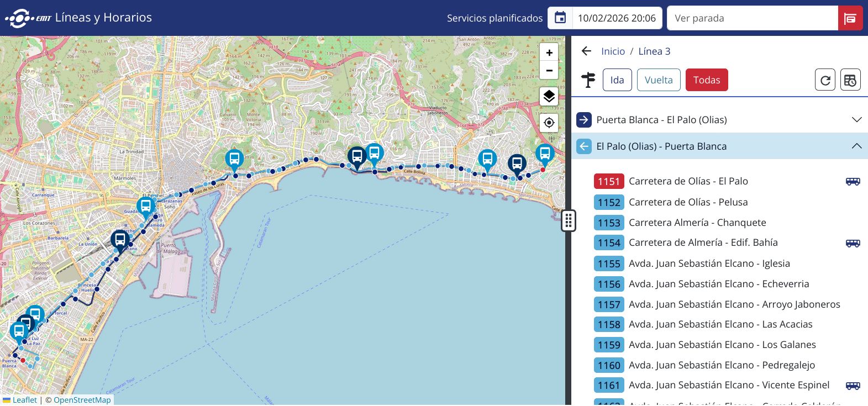The width and height of the screenshot is (868, 406).
Task: Click the refresh icon button
Action: [825, 80]
